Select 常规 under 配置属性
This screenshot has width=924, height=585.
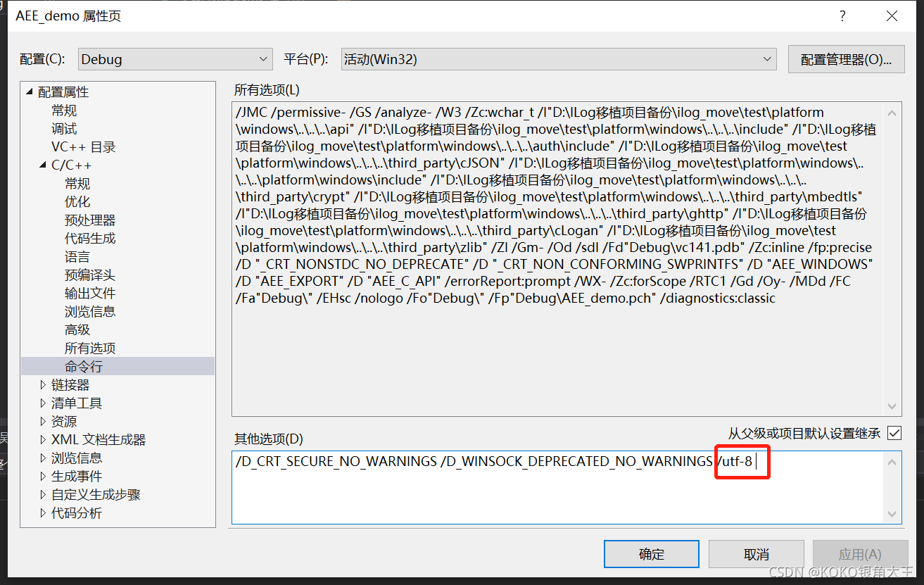point(64,111)
